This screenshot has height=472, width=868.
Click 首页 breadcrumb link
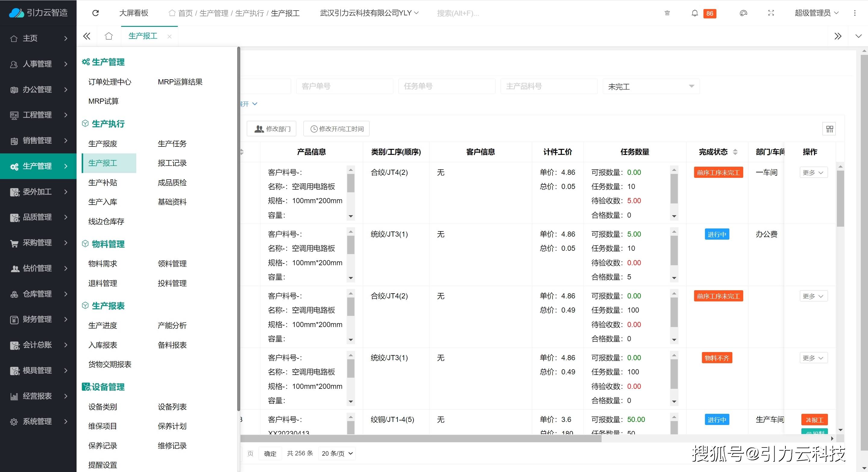[x=185, y=13]
